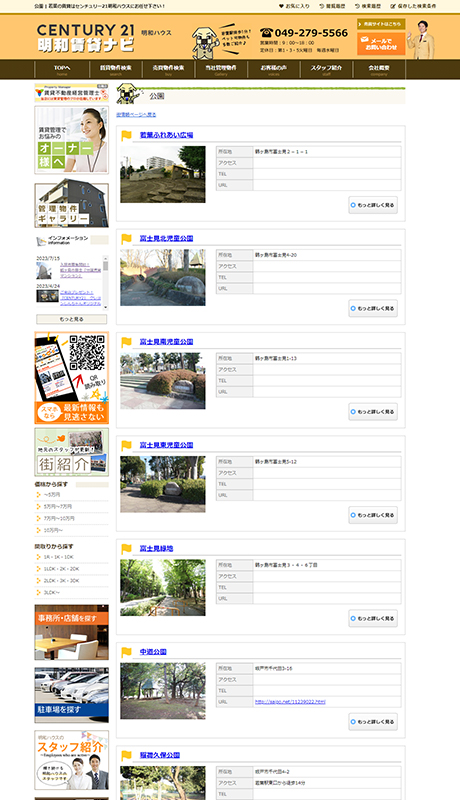The width and height of the screenshot is (460, 800).
Task: Click details button for 富士見緑地
Action: 373,618
